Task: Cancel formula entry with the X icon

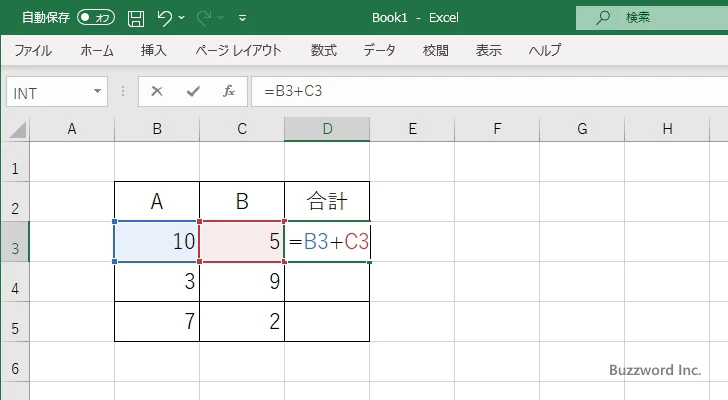Action: click(157, 92)
